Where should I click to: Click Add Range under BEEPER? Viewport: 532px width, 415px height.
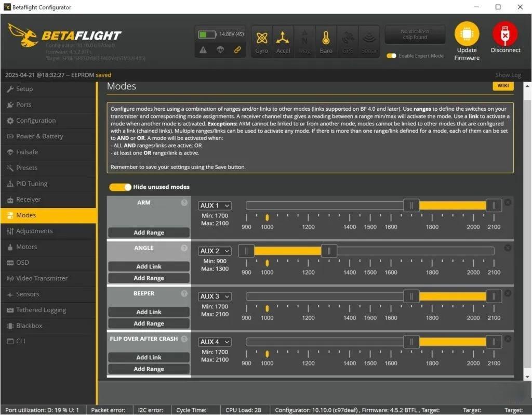[149, 323]
